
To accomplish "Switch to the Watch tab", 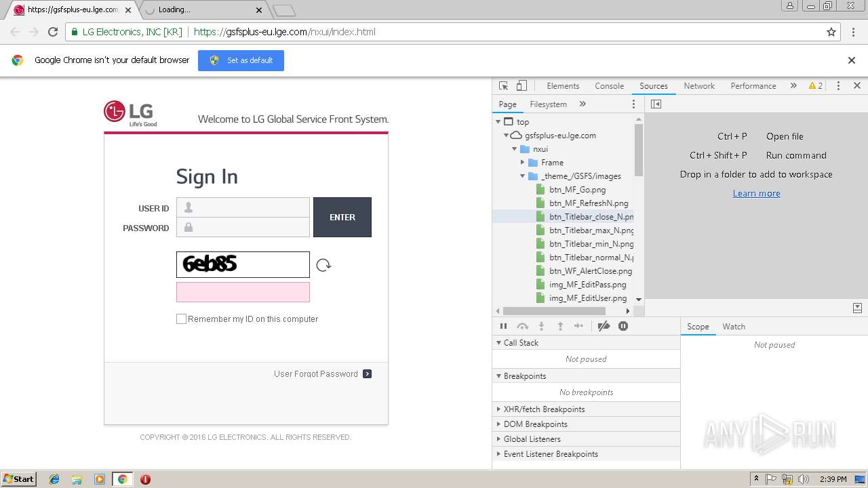I will (x=734, y=327).
